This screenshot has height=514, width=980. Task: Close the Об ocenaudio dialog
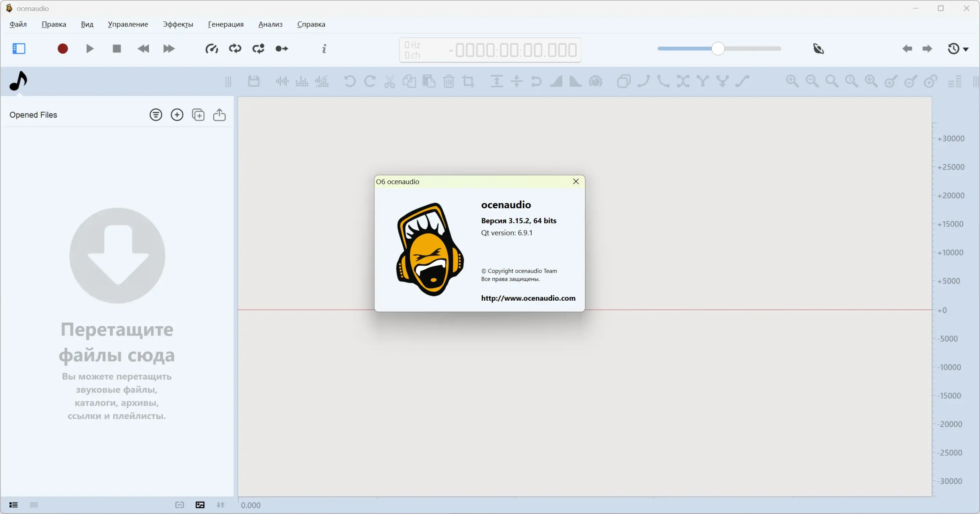click(x=576, y=182)
